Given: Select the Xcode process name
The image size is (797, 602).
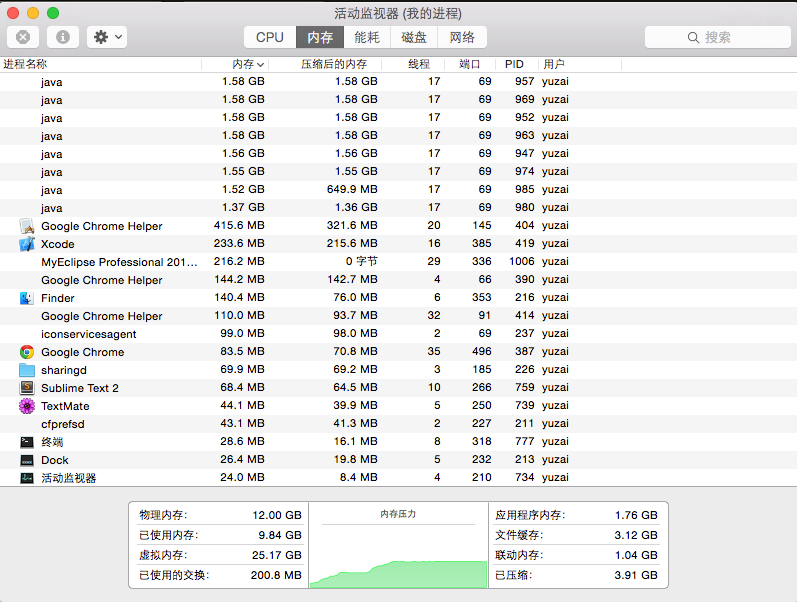Looking at the screenshot, I should (57, 244).
